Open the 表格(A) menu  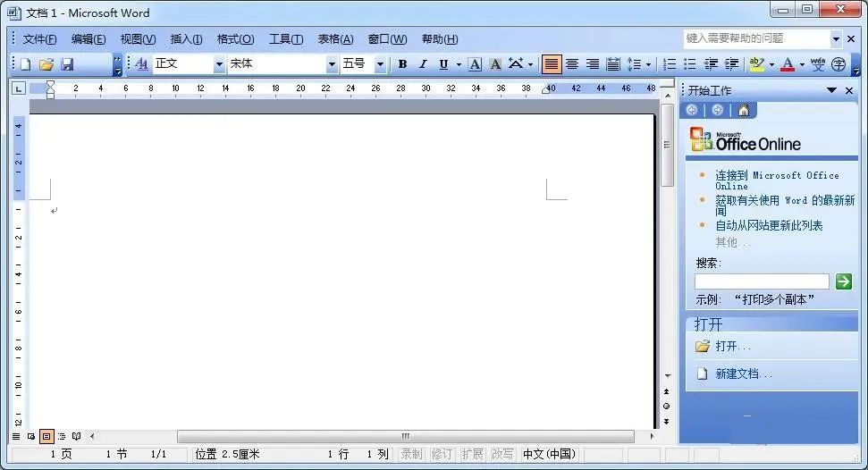pyautogui.click(x=335, y=39)
